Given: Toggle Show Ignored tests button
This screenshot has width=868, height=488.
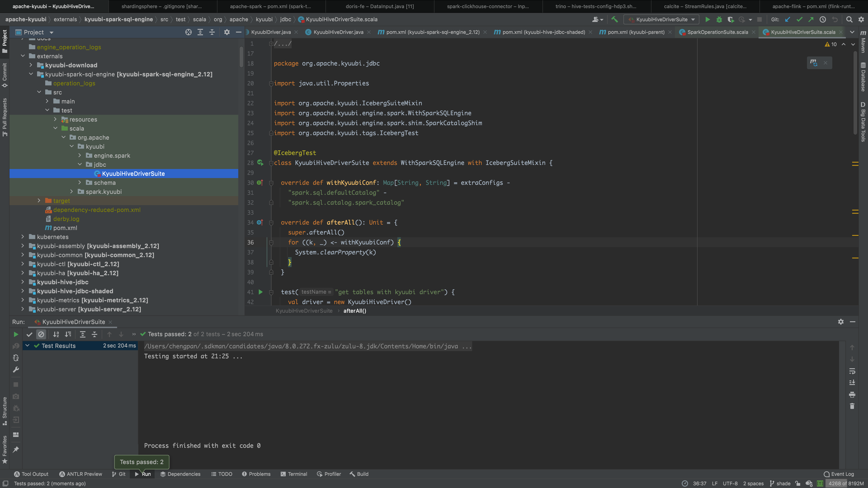Looking at the screenshot, I should coord(41,334).
